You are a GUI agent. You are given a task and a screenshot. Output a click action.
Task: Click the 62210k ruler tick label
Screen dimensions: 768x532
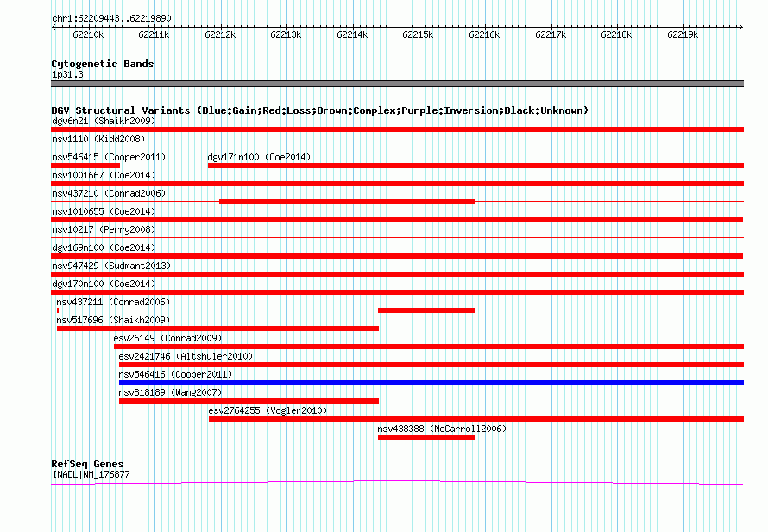88,34
